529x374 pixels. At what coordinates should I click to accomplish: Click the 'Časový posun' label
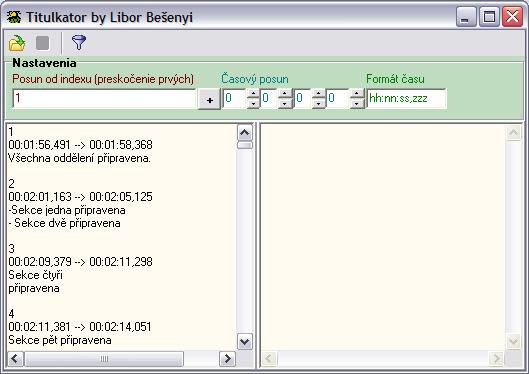tap(255, 79)
